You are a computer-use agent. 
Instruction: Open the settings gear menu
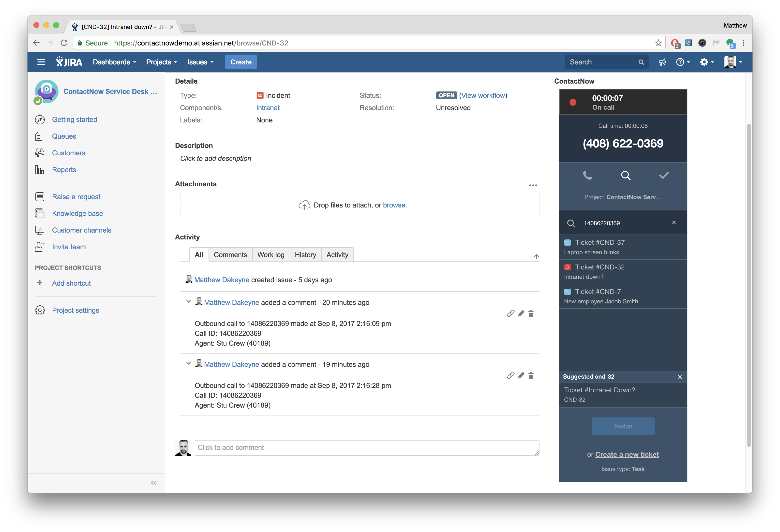(707, 62)
